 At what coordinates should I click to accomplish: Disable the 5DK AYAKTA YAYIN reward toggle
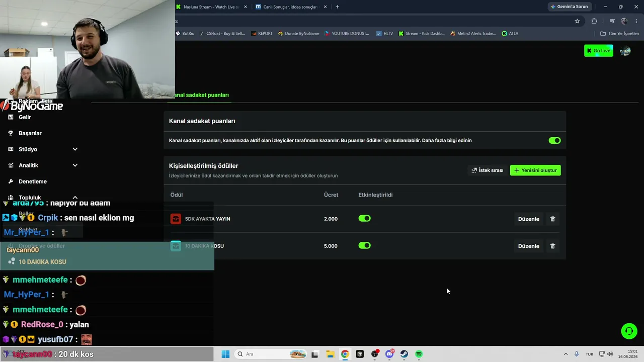(364, 218)
